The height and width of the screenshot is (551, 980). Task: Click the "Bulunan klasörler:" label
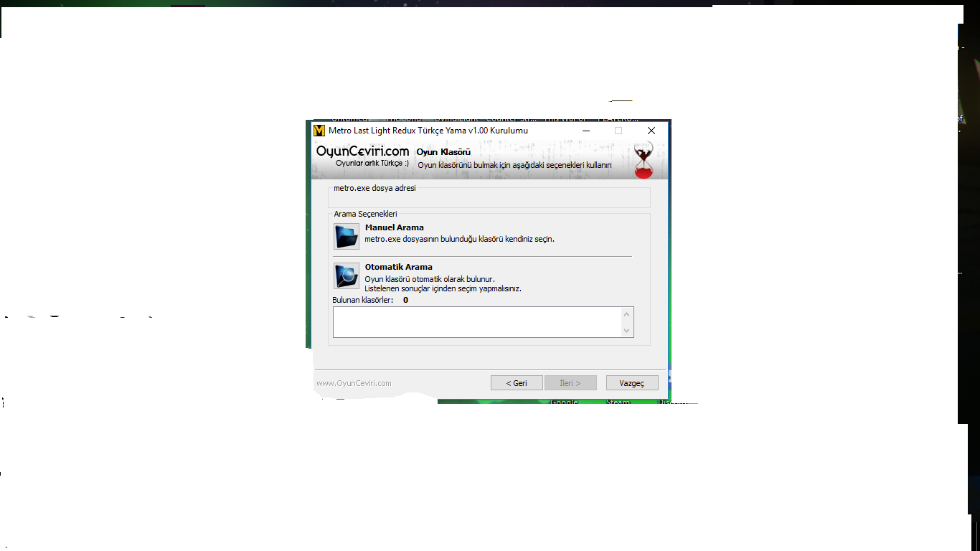(x=363, y=300)
